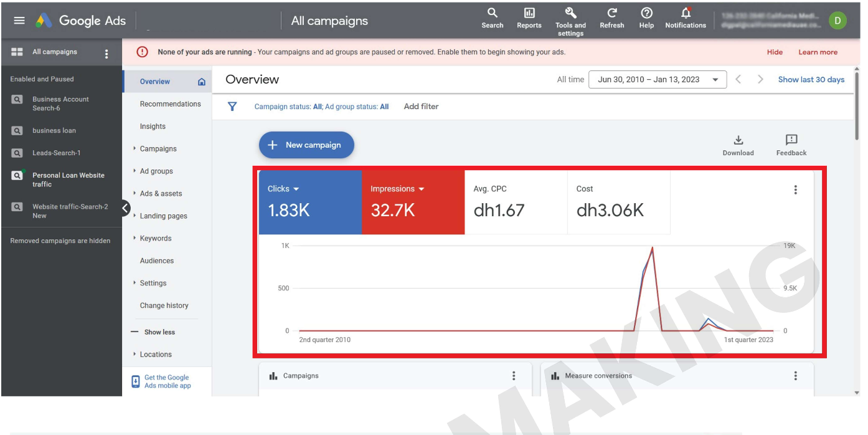The image size is (868, 435).
Task: Open the Recommendations page
Action: click(x=171, y=104)
